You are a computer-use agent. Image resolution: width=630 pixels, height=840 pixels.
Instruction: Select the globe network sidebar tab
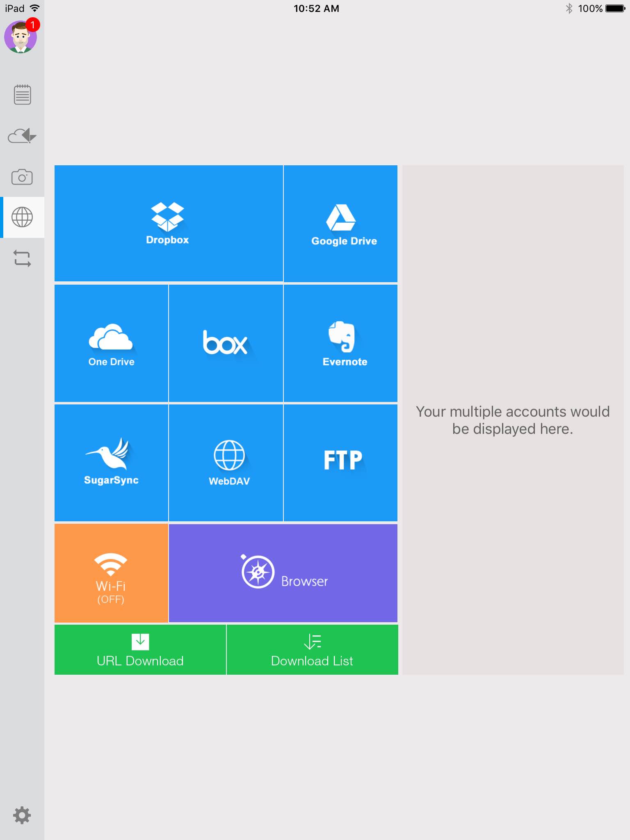click(22, 217)
